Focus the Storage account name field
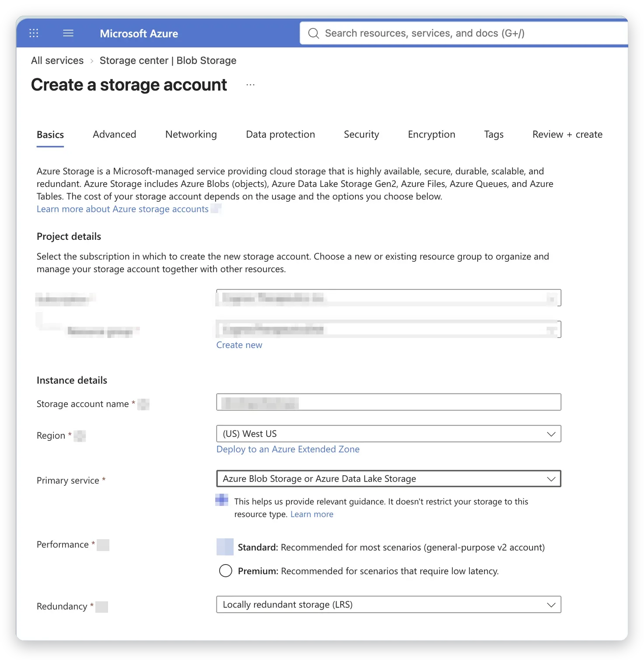This screenshot has width=644, height=660. pos(388,402)
